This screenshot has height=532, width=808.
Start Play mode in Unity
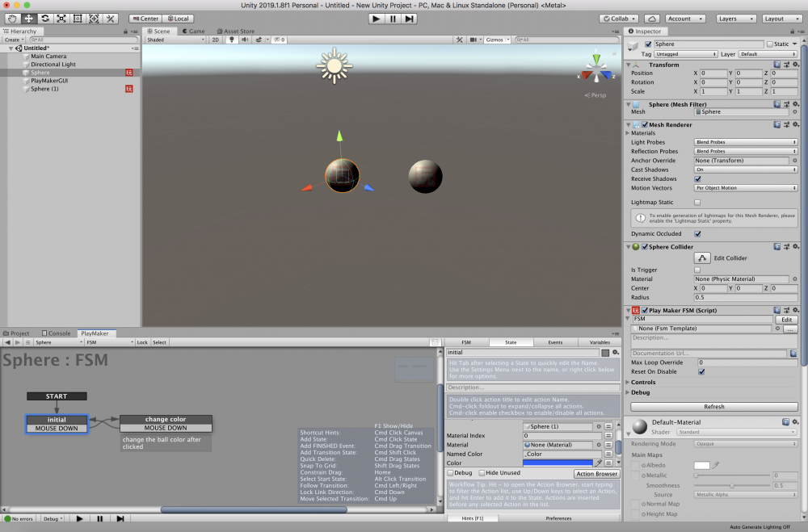pyautogui.click(x=377, y=19)
